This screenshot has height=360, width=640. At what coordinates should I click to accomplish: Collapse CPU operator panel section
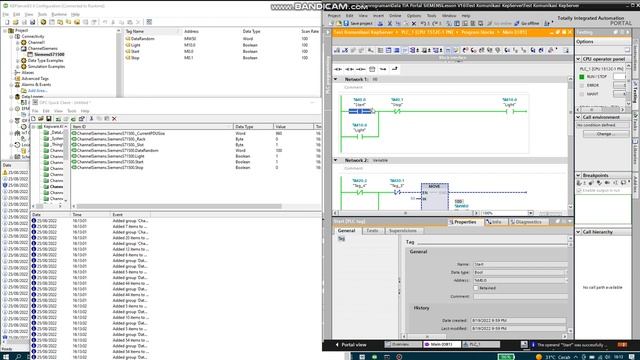coord(578,59)
